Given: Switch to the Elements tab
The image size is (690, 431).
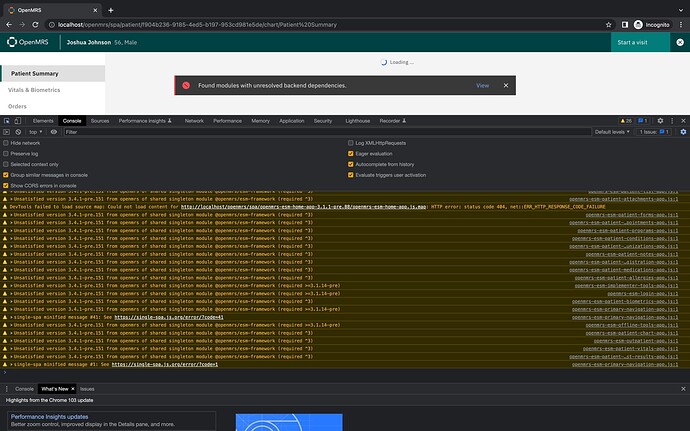Looking at the screenshot, I should pyautogui.click(x=43, y=121).
